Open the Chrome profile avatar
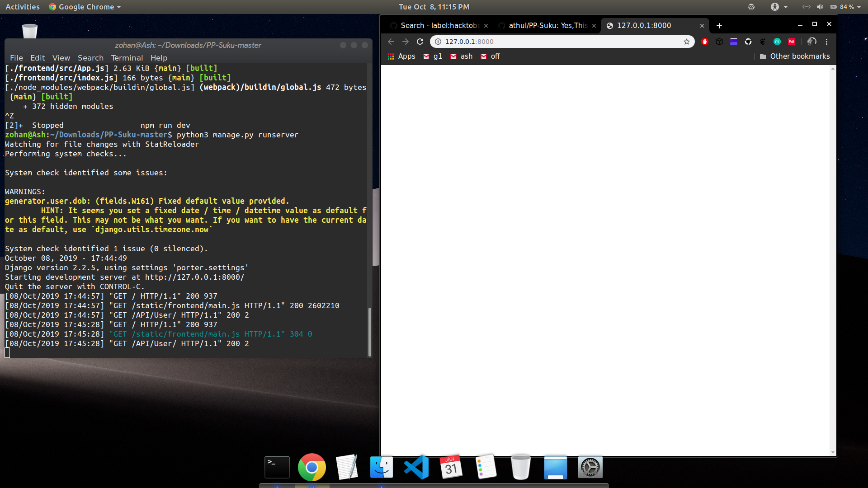The width and height of the screenshot is (868, 488). pyautogui.click(x=812, y=42)
